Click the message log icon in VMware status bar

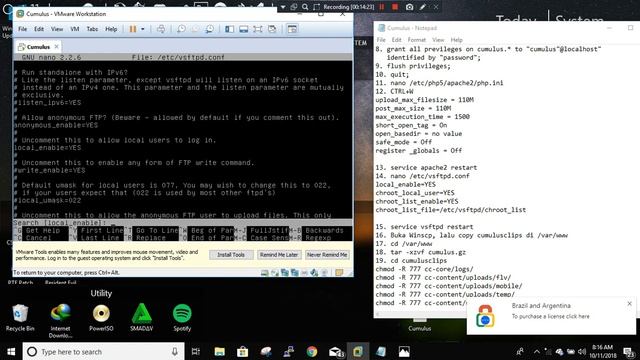pyautogui.click(x=339, y=273)
